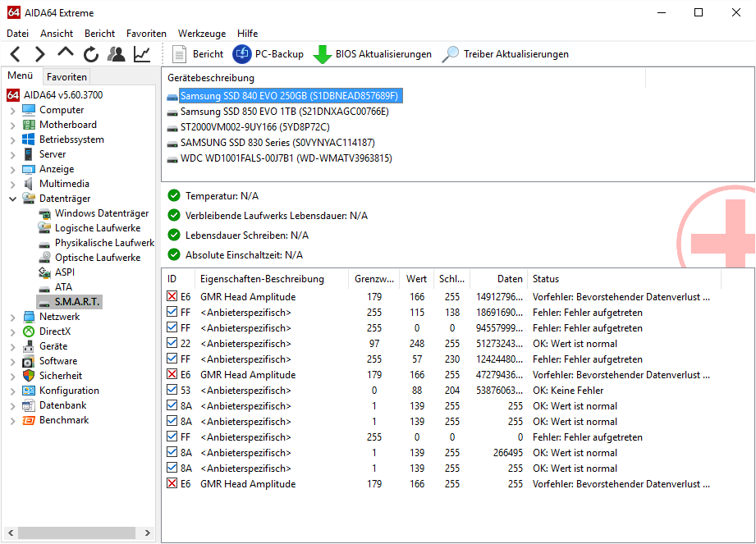756x544 pixels.
Task: Select Sicherheit tree item with shield
Action: pos(60,376)
